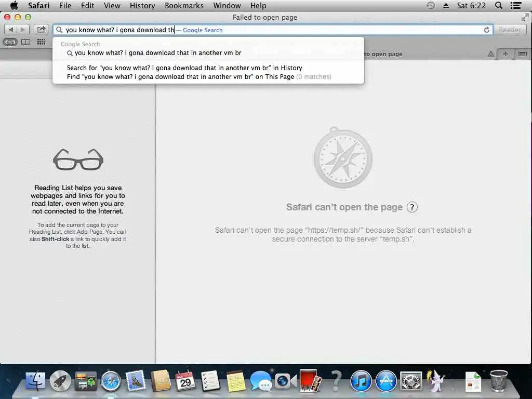Viewport: 532px width, 399px height.
Task: Toggle the Reading List glasses icon
Action: click(x=10, y=42)
